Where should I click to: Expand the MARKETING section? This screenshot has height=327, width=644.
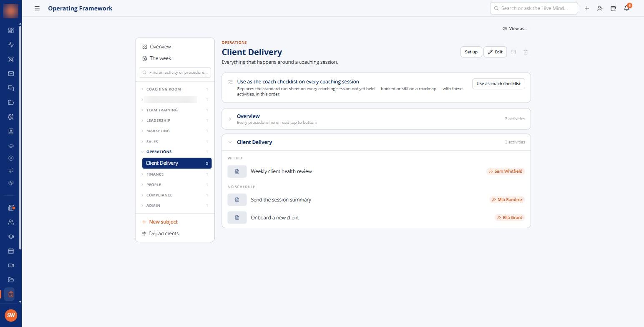pyautogui.click(x=175, y=131)
